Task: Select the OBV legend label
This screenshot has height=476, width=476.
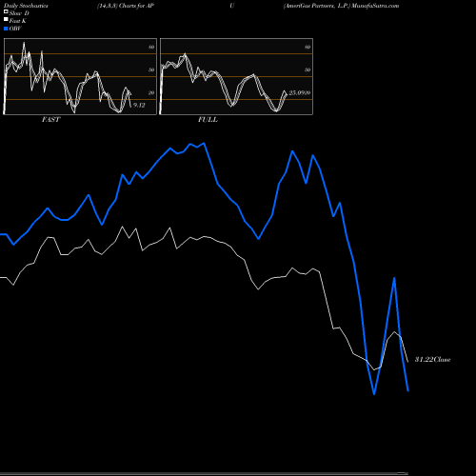Action: tap(15, 29)
